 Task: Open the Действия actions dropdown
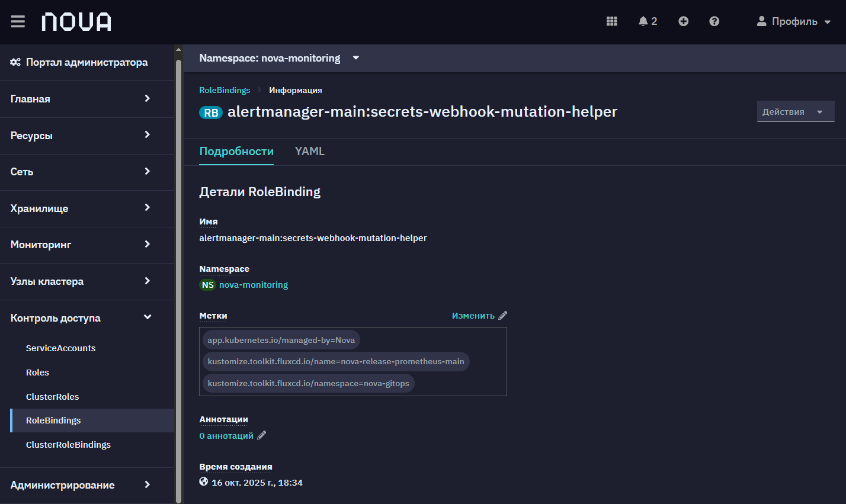click(796, 111)
